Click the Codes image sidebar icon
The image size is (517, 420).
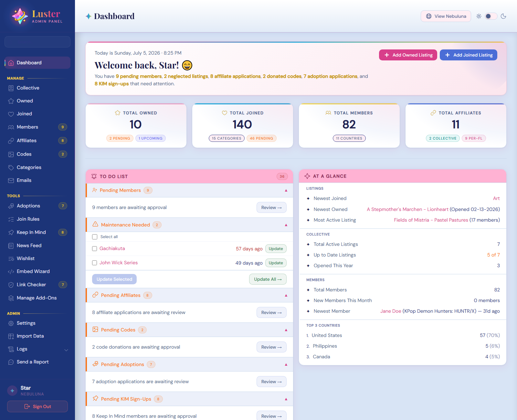(11, 154)
